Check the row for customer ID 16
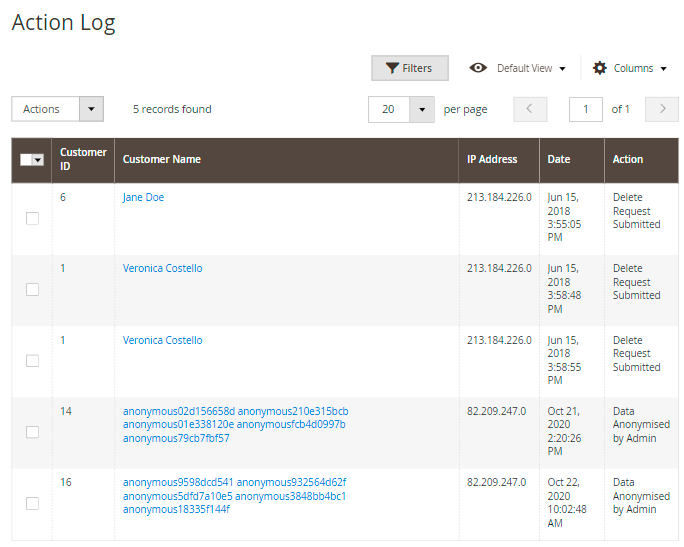Viewport: 684px width, 547px height. pos(32,503)
